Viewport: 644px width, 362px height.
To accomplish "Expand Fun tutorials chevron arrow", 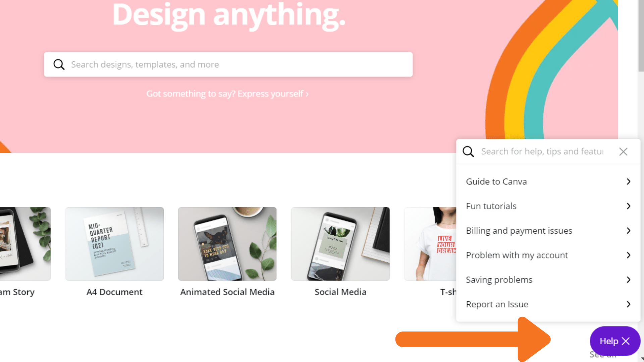I will coord(629,206).
